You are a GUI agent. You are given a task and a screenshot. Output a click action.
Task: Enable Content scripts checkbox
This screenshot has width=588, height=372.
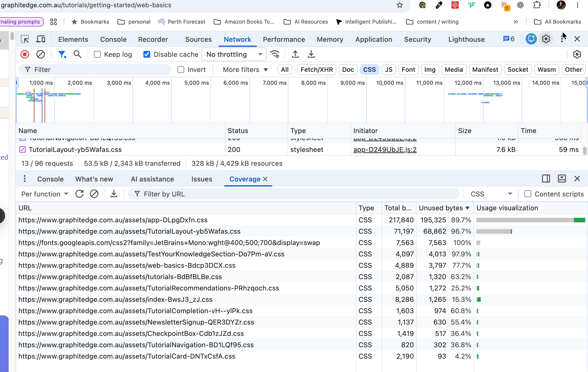click(x=528, y=194)
